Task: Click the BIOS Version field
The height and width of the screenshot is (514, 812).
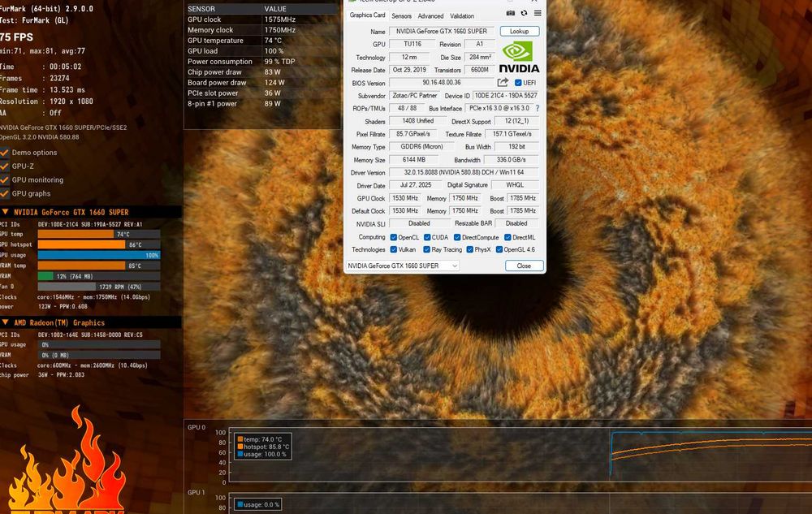Action: point(442,82)
